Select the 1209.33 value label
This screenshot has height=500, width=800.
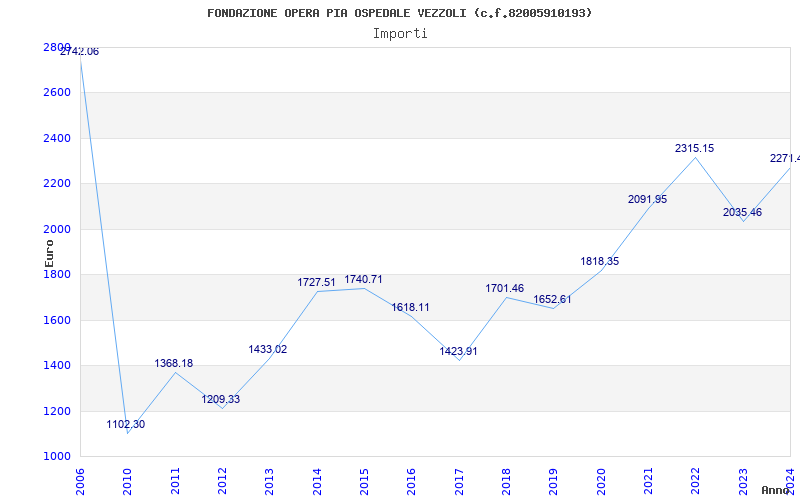pos(220,399)
